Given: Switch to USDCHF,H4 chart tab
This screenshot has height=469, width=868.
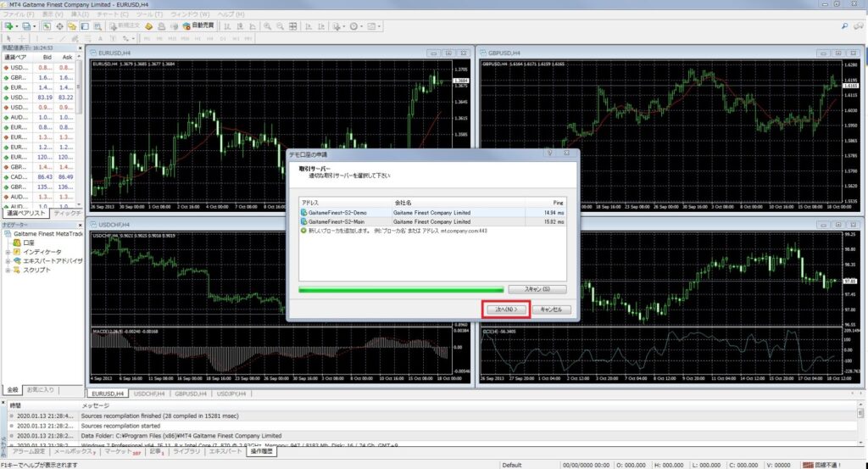Looking at the screenshot, I should [x=149, y=394].
